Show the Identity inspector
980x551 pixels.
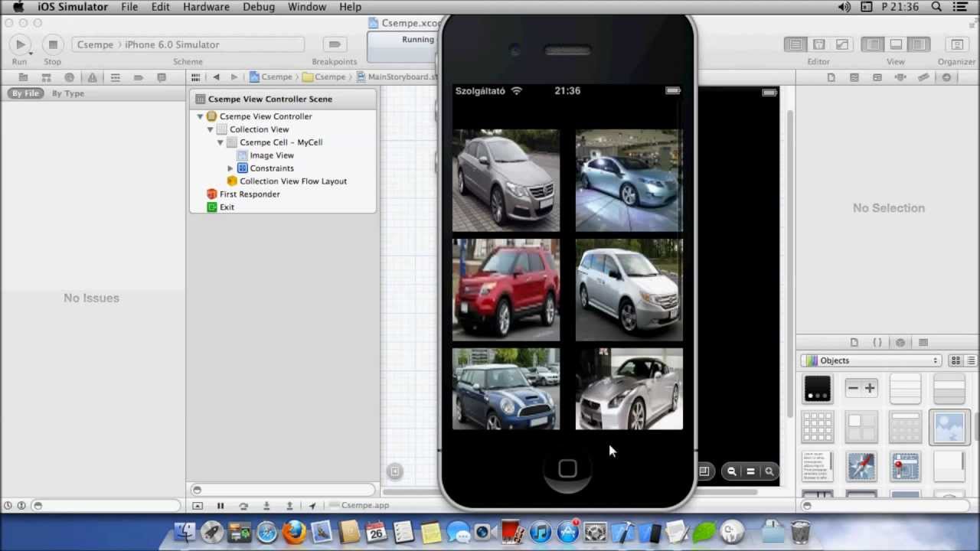(x=877, y=77)
